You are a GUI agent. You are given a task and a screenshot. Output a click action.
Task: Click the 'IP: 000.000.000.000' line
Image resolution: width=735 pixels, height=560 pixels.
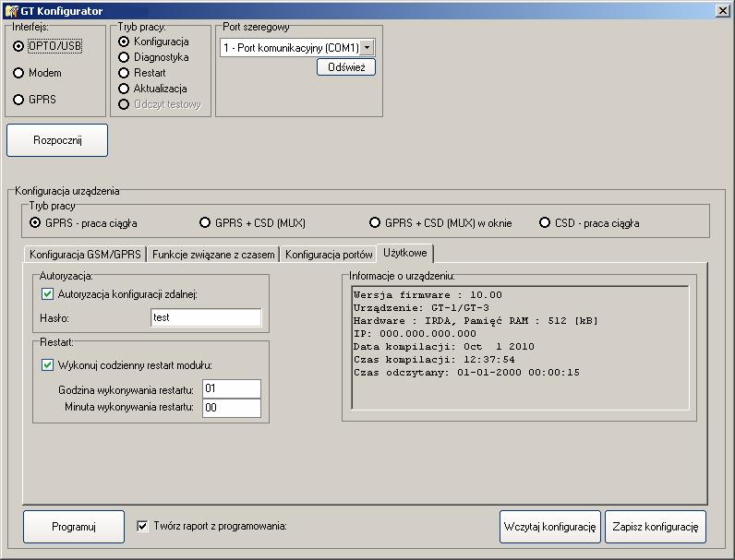click(415, 334)
